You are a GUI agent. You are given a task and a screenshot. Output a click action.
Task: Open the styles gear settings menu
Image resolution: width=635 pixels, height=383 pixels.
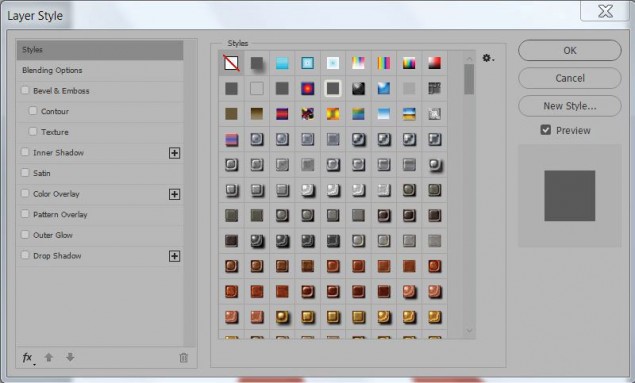pos(488,58)
